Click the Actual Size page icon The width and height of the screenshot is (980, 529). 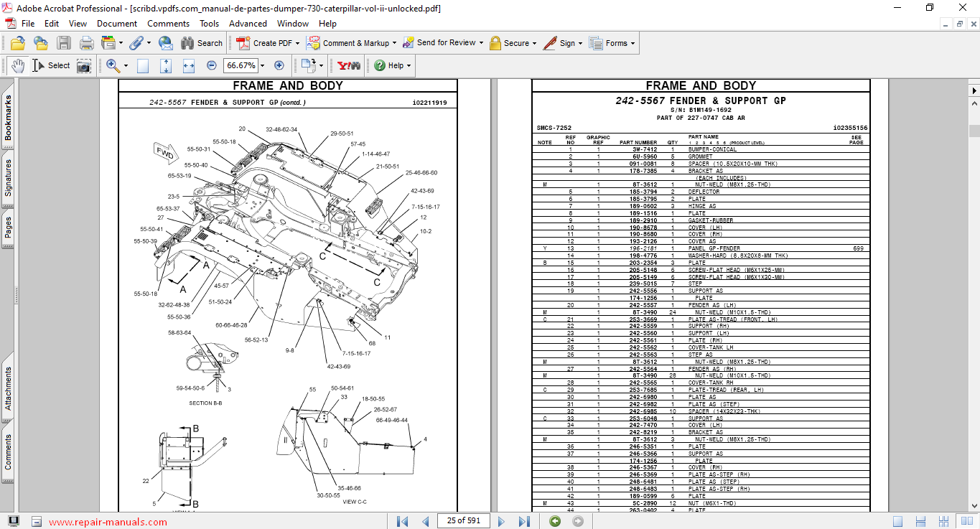(x=143, y=65)
